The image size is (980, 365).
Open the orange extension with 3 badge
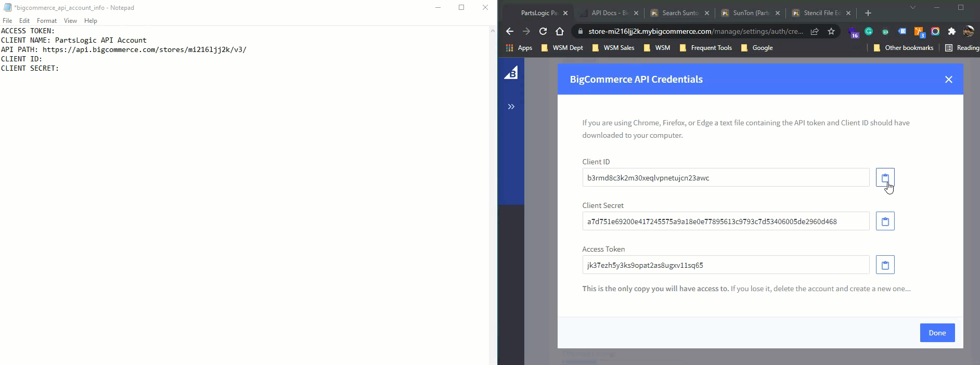[919, 32]
